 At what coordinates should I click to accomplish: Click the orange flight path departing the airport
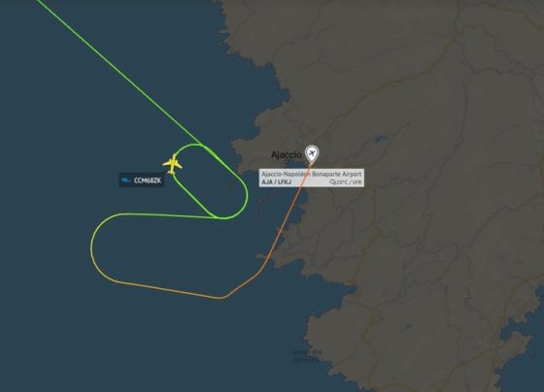290,208
